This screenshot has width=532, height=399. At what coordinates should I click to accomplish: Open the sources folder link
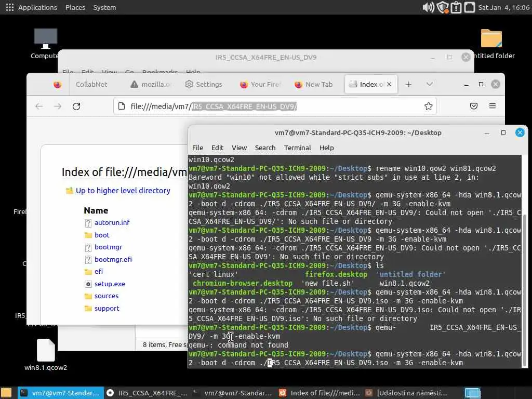click(x=106, y=296)
